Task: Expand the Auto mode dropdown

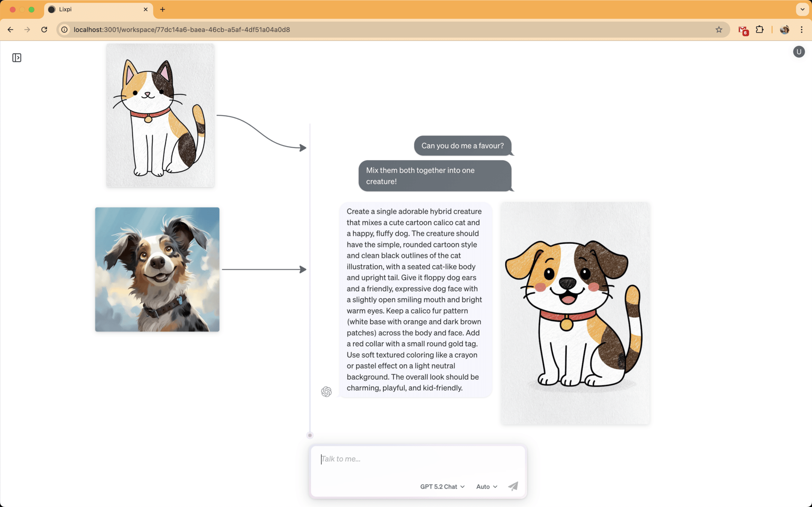Action: pos(486,486)
